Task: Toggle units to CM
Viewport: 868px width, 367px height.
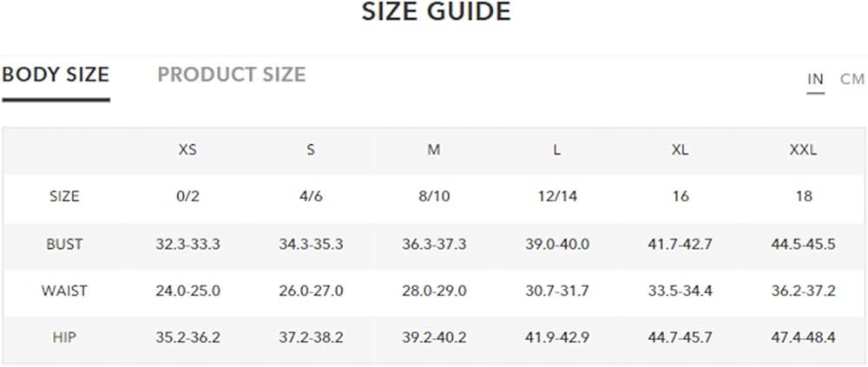Action: coord(852,80)
